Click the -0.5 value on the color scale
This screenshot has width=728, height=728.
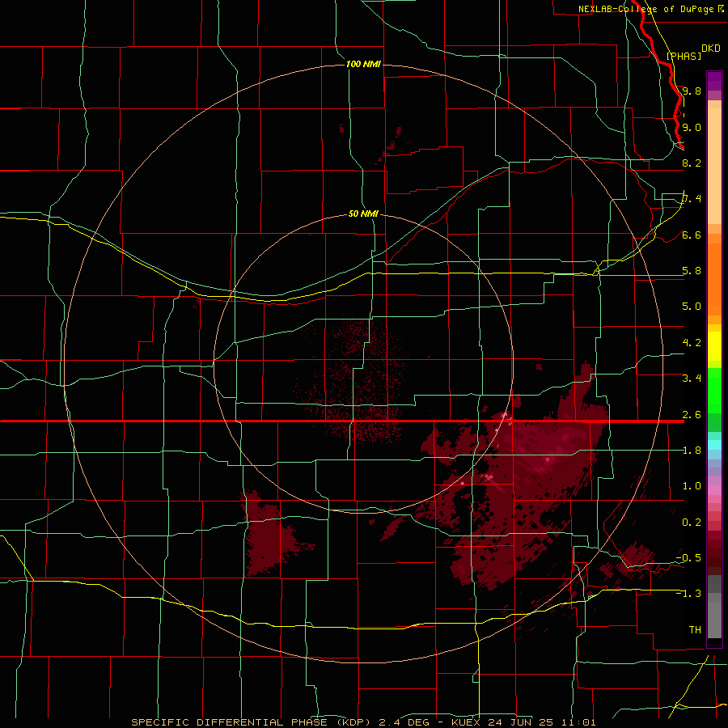click(x=688, y=558)
